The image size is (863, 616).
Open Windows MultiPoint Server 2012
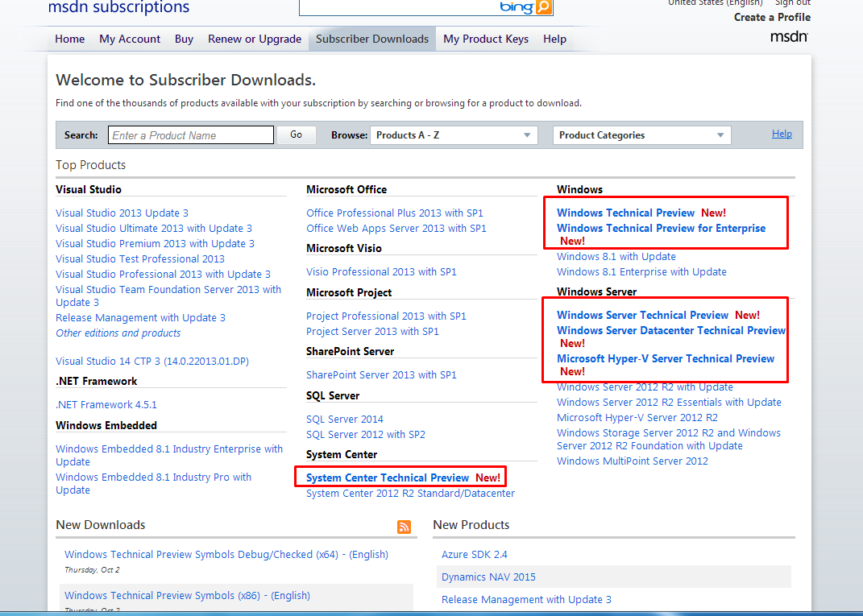tap(633, 461)
